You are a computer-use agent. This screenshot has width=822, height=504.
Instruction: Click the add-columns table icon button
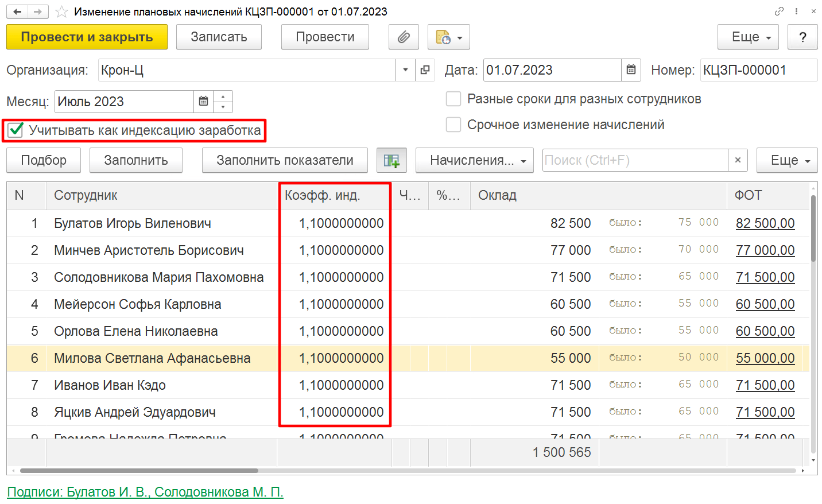click(x=391, y=160)
